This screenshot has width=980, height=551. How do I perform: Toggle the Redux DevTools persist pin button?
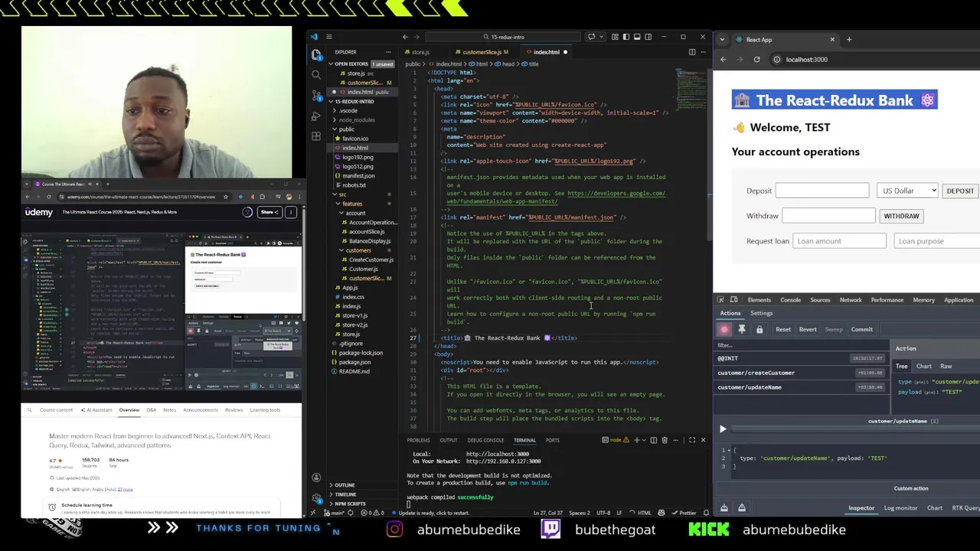pos(742,330)
